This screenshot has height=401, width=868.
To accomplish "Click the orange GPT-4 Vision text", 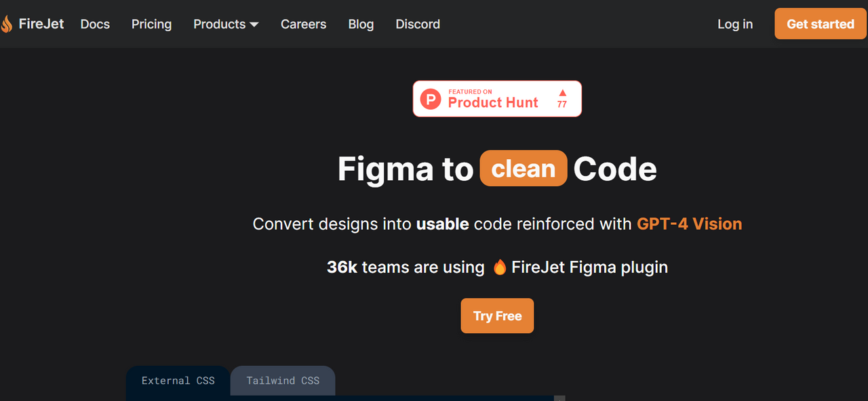I will click(689, 224).
